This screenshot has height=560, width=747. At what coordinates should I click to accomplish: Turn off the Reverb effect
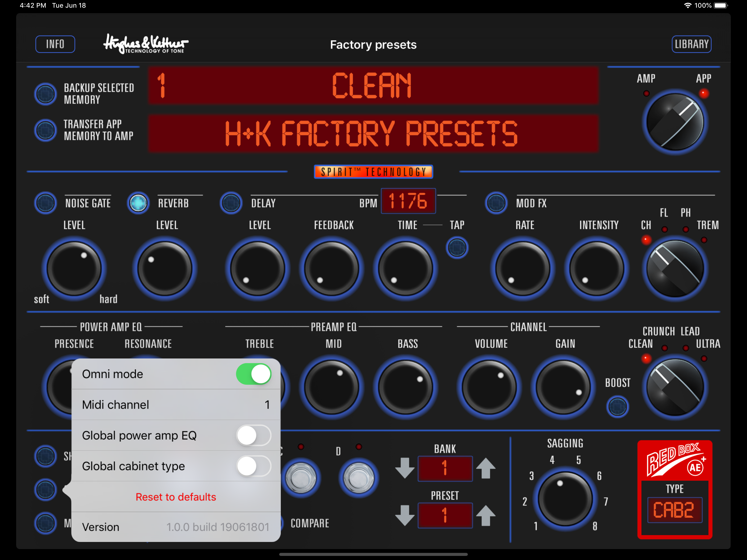[138, 203]
